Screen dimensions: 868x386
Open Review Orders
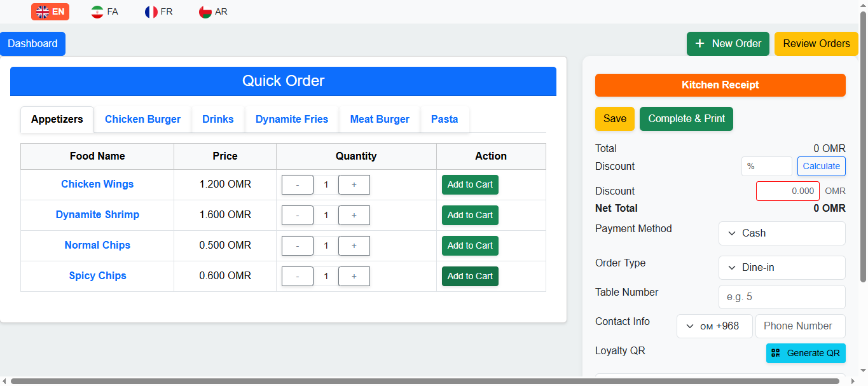pyautogui.click(x=816, y=44)
